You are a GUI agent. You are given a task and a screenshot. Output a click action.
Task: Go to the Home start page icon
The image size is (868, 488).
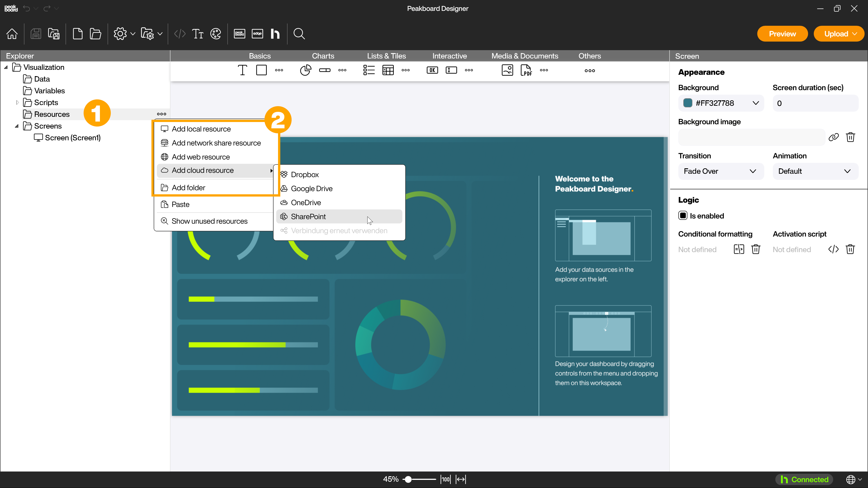(x=12, y=34)
